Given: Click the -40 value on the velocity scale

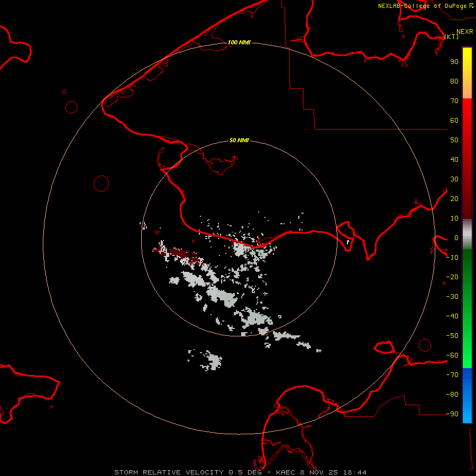Looking at the screenshot, I should (x=452, y=316).
